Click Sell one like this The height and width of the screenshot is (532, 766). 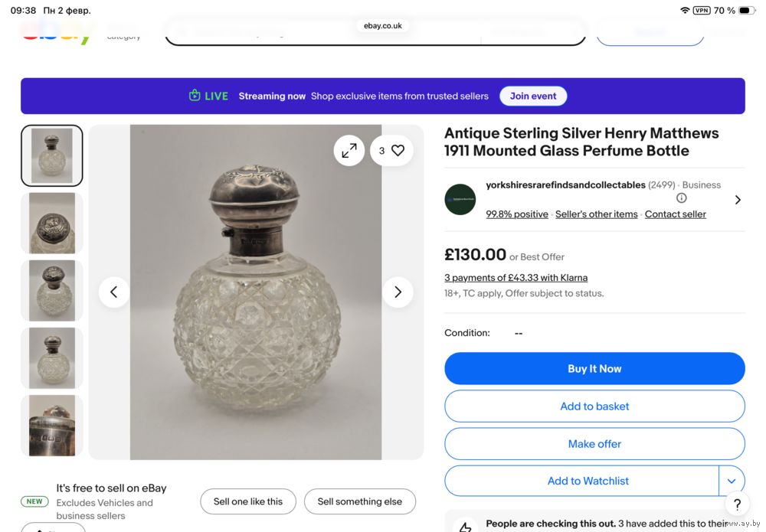(248, 501)
